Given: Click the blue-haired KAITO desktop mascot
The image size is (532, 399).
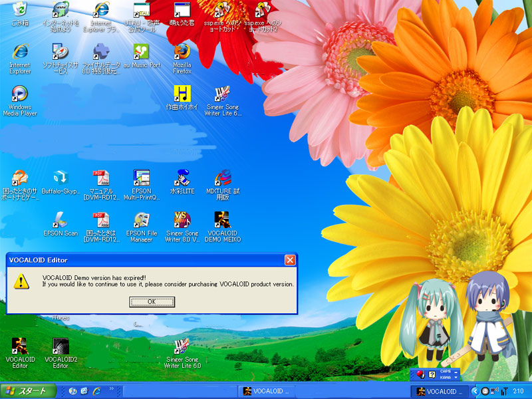Looking at the screenshot, I should coord(489,316).
